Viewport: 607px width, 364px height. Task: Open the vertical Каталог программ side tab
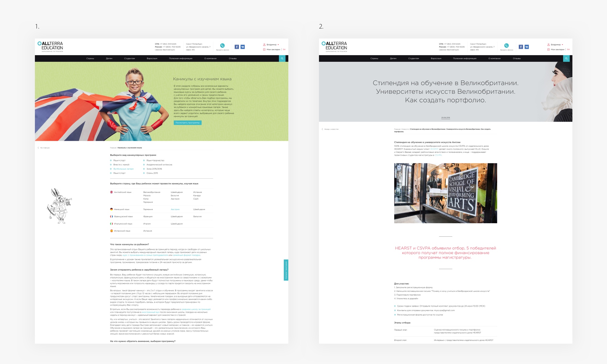pos(286,270)
